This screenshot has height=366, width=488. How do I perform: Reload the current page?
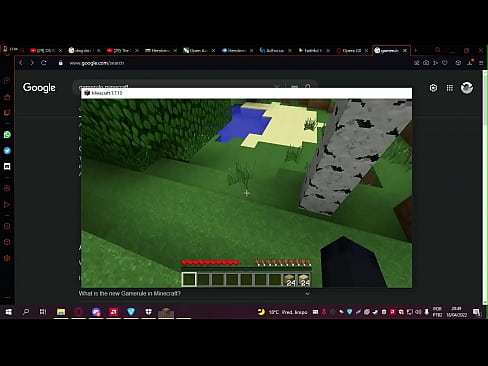pyautogui.click(x=44, y=63)
